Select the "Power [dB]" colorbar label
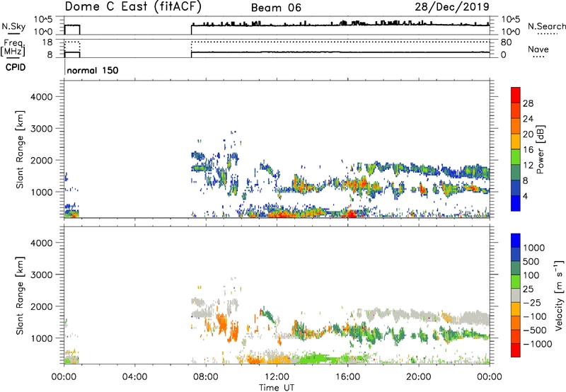566x392 pixels. pos(541,149)
